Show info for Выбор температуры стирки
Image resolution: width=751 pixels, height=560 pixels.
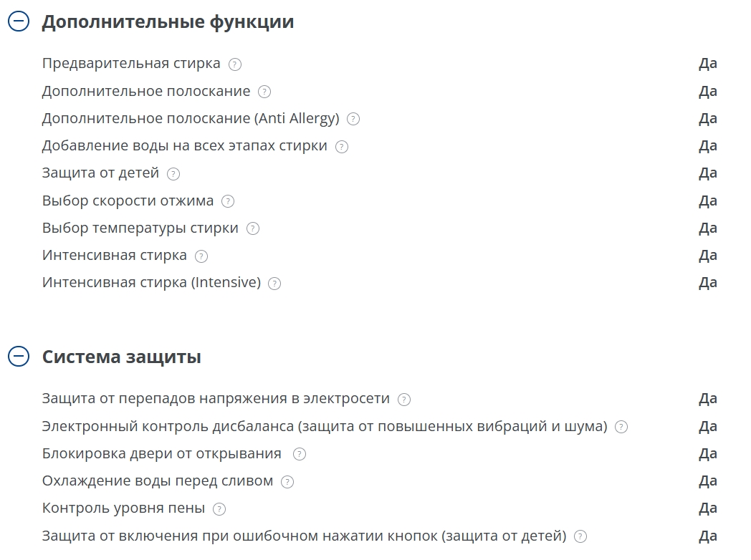[253, 229]
